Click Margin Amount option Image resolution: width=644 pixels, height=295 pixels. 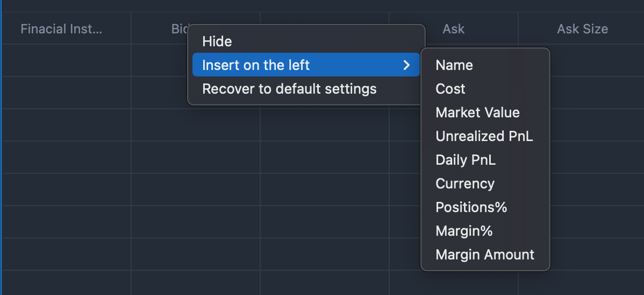(x=485, y=254)
